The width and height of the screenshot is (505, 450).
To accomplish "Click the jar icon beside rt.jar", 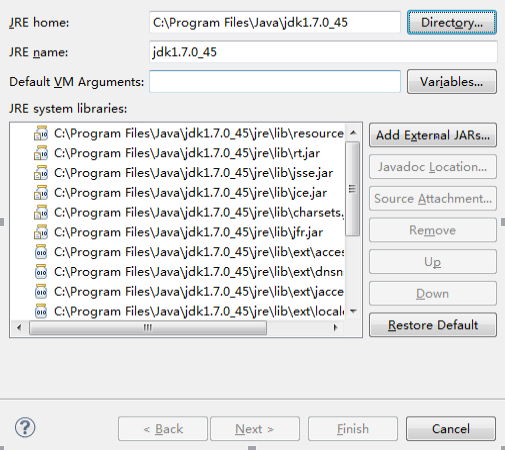I will tap(41, 153).
